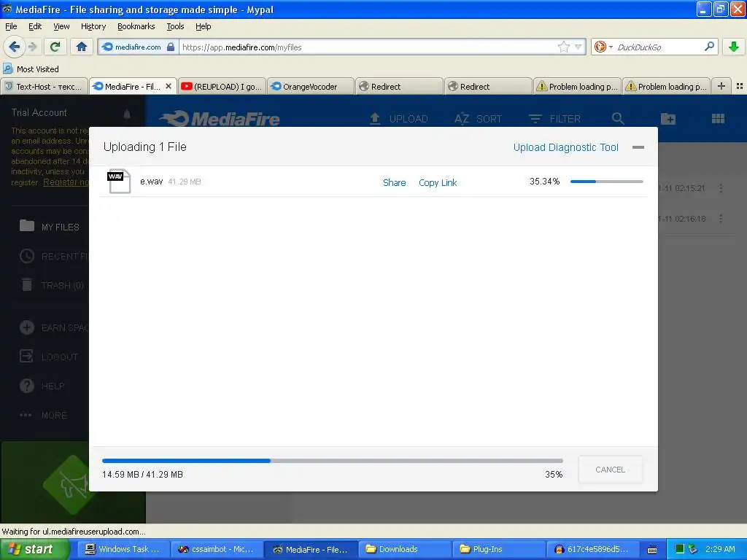Screen dimensions: 747x560
Task: Cancel the upload
Action: click(610, 470)
